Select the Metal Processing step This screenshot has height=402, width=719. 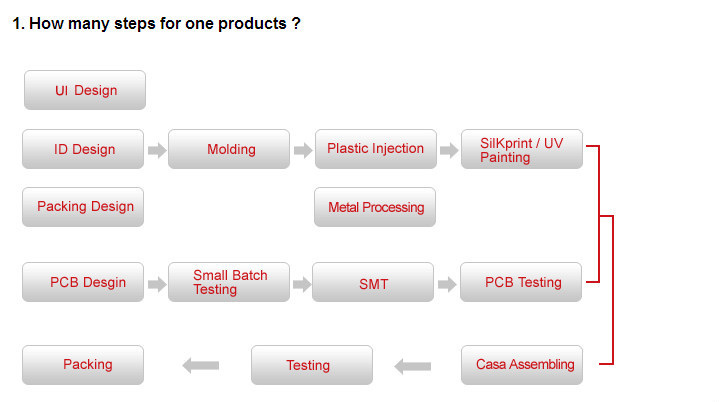click(376, 207)
